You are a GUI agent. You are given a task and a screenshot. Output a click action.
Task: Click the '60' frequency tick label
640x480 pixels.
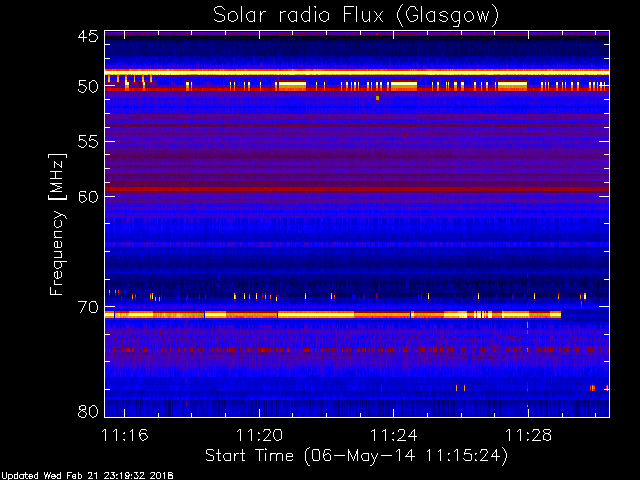88,197
